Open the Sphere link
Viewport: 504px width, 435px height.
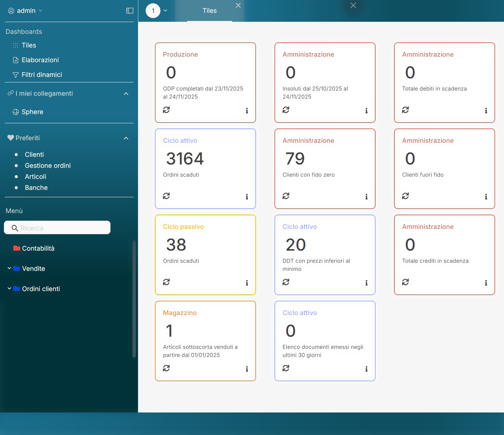point(32,112)
